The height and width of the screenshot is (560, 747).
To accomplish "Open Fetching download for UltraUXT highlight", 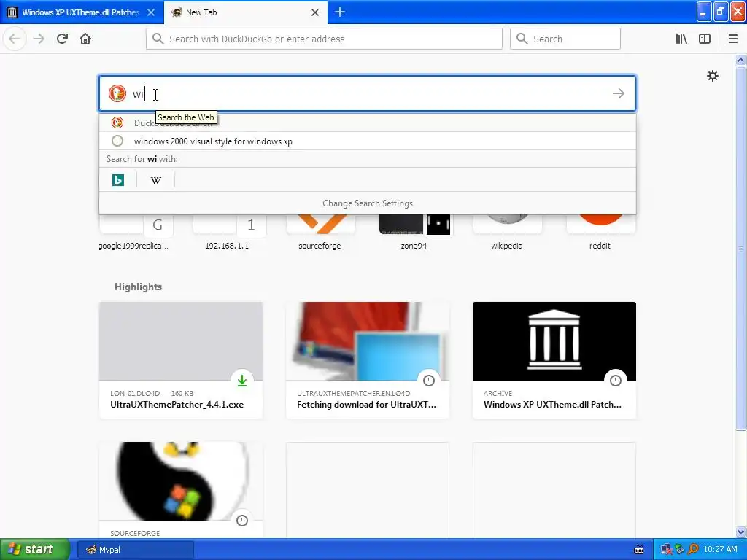I will pyautogui.click(x=368, y=360).
